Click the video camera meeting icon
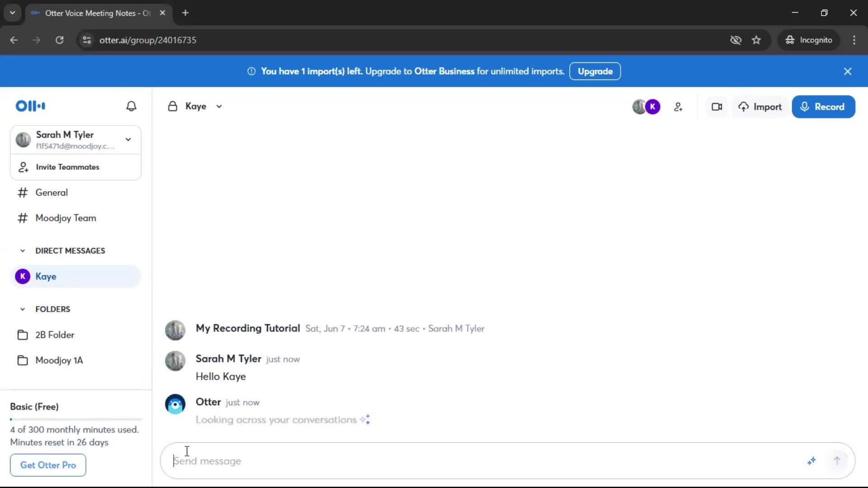 coord(717,107)
